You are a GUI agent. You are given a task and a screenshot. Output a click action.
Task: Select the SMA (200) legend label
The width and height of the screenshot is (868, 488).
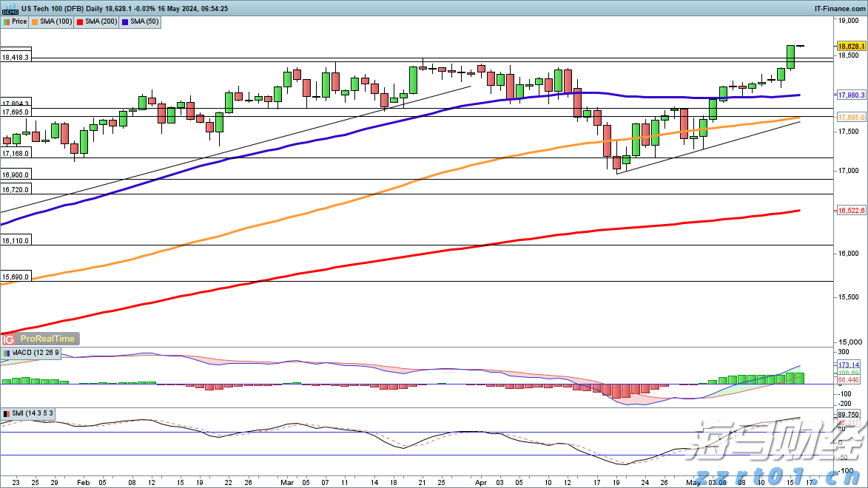tap(99, 21)
